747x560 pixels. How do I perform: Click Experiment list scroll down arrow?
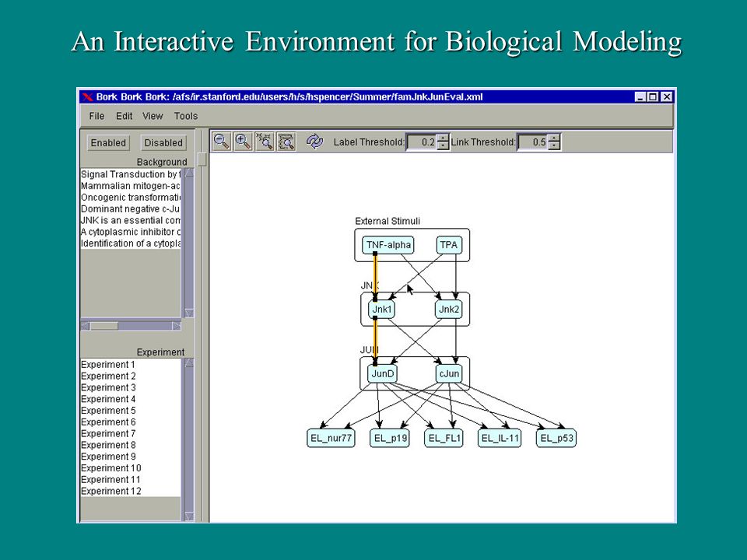pyautogui.click(x=189, y=516)
